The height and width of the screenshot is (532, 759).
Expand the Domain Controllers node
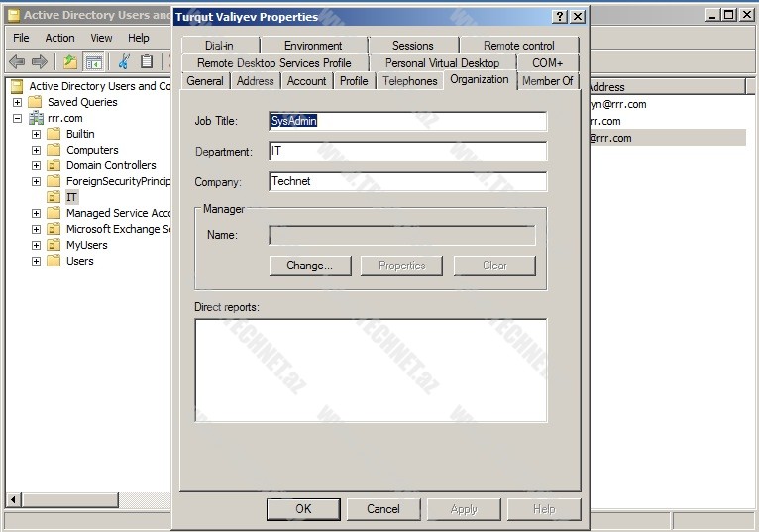click(x=36, y=165)
